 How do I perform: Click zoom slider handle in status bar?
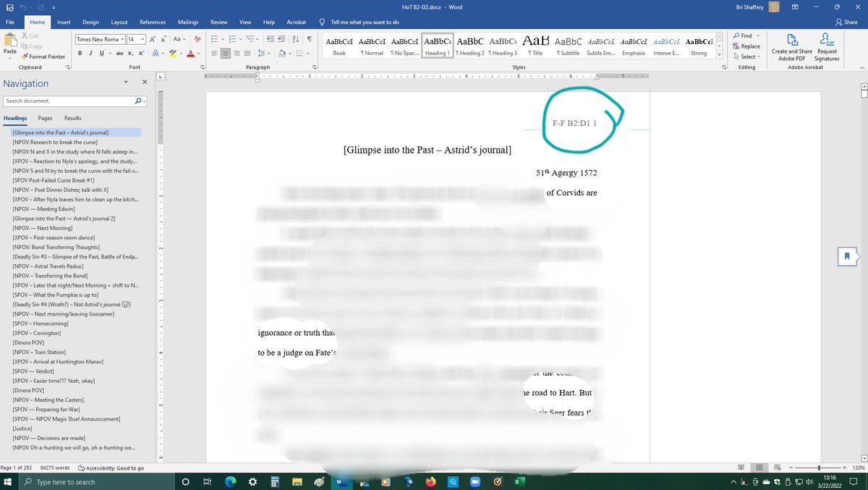pos(818,468)
